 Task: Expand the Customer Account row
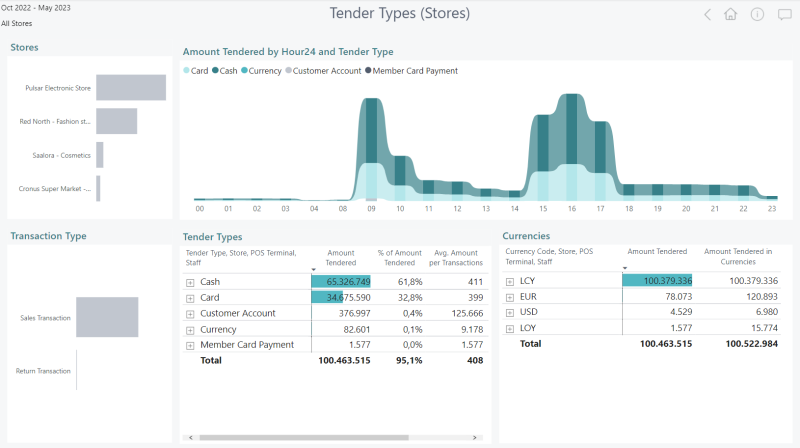point(190,314)
